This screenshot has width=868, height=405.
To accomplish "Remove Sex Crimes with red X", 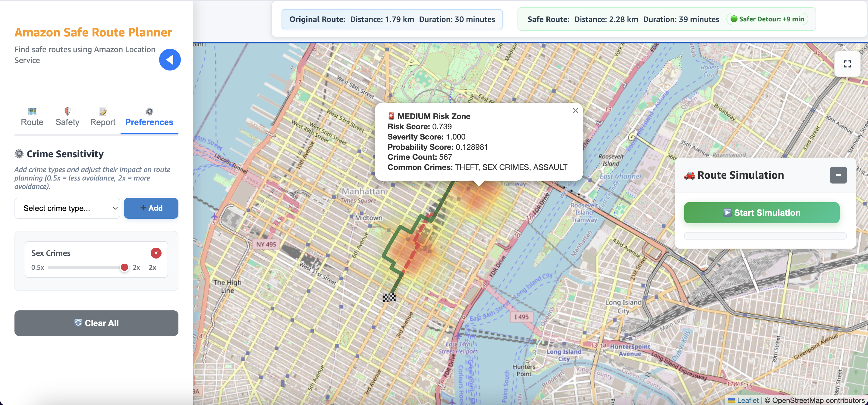I will (x=156, y=253).
